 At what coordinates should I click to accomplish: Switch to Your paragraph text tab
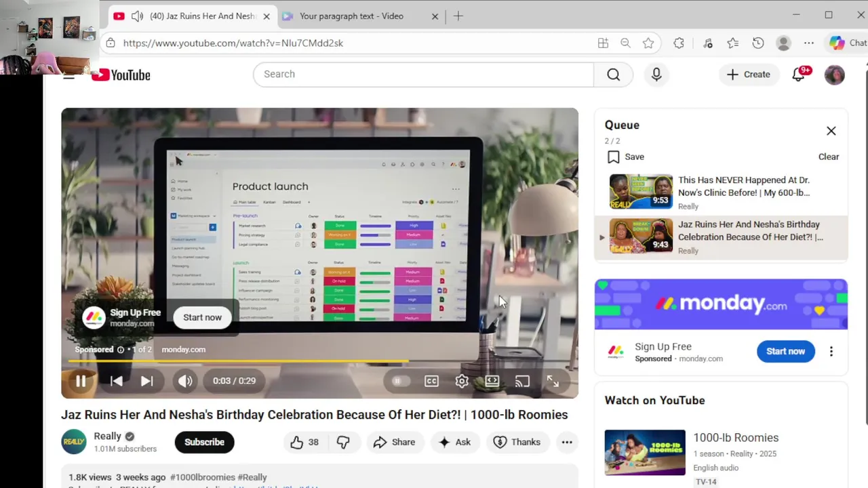click(x=359, y=16)
